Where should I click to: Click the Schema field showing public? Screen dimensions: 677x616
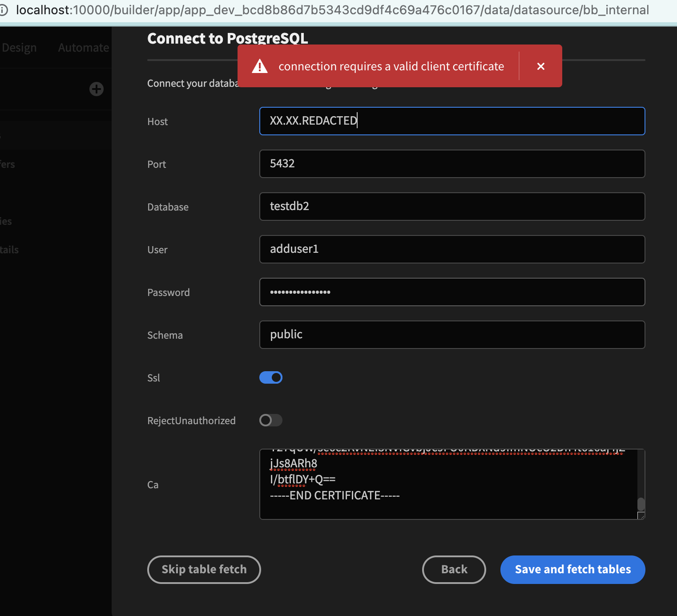click(451, 335)
